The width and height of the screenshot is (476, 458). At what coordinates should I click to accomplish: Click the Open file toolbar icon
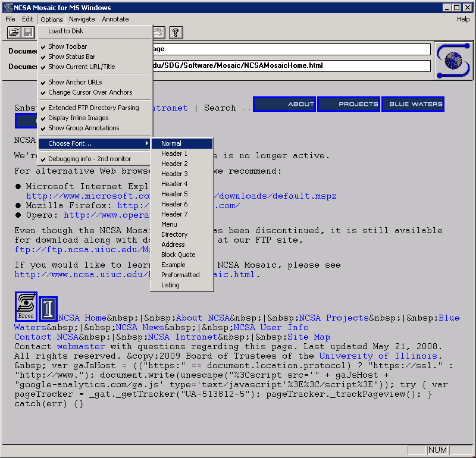[x=14, y=33]
